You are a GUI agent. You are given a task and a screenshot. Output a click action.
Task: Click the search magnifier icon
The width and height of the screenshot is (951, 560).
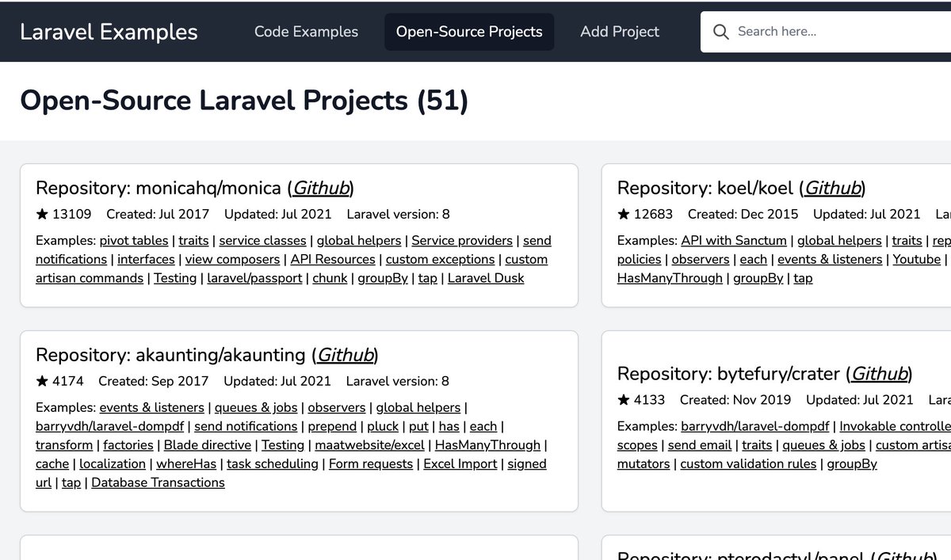pos(720,32)
